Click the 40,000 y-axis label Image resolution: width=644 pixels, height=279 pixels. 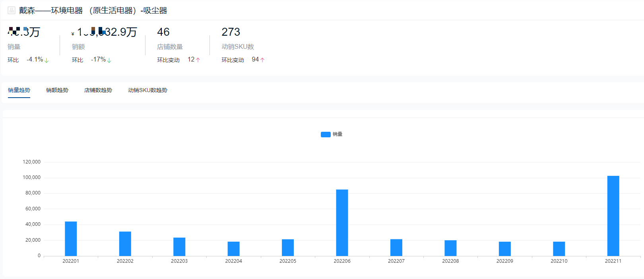(33, 224)
